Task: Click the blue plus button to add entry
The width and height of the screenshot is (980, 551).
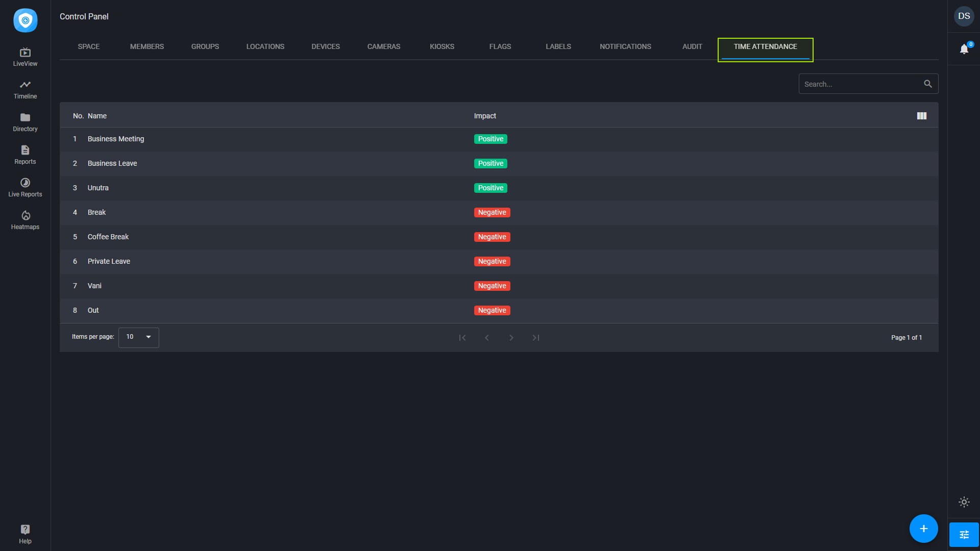Action: point(923,529)
